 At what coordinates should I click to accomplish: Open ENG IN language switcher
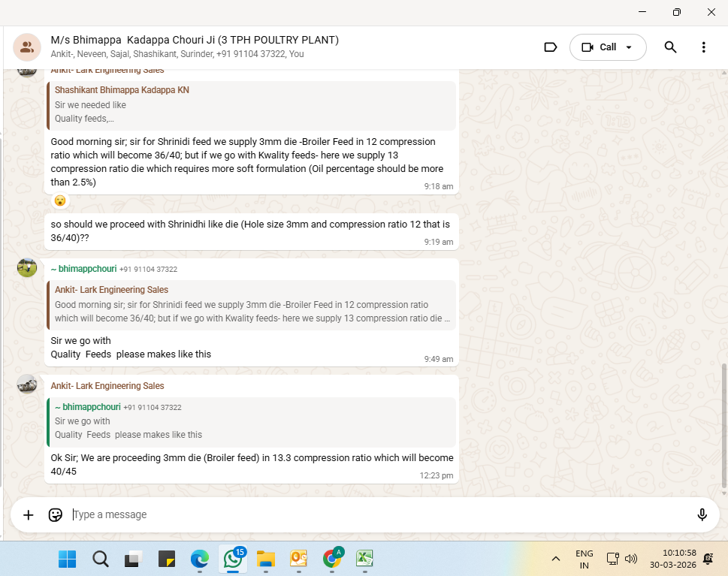point(584,559)
